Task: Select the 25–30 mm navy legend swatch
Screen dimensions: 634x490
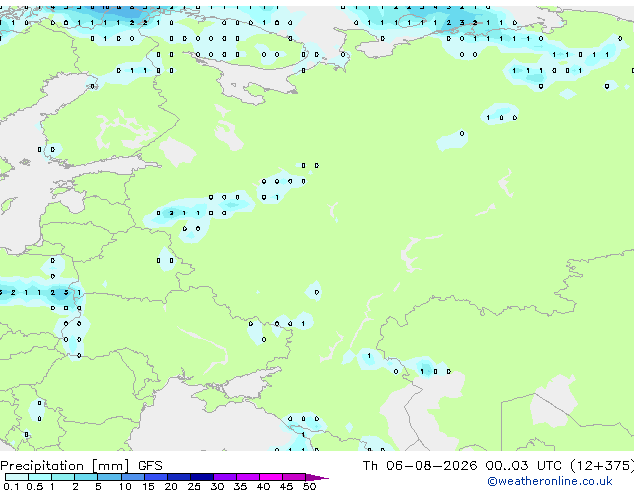Action: click(x=202, y=477)
